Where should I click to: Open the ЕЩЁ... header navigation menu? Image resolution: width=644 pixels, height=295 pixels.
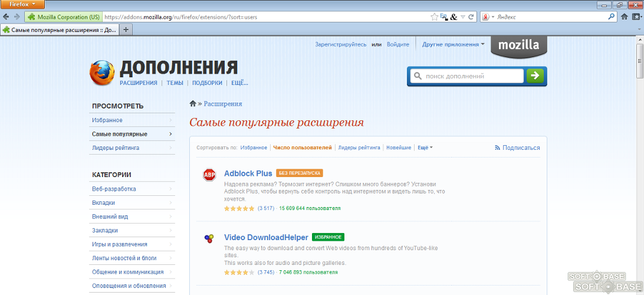[240, 83]
